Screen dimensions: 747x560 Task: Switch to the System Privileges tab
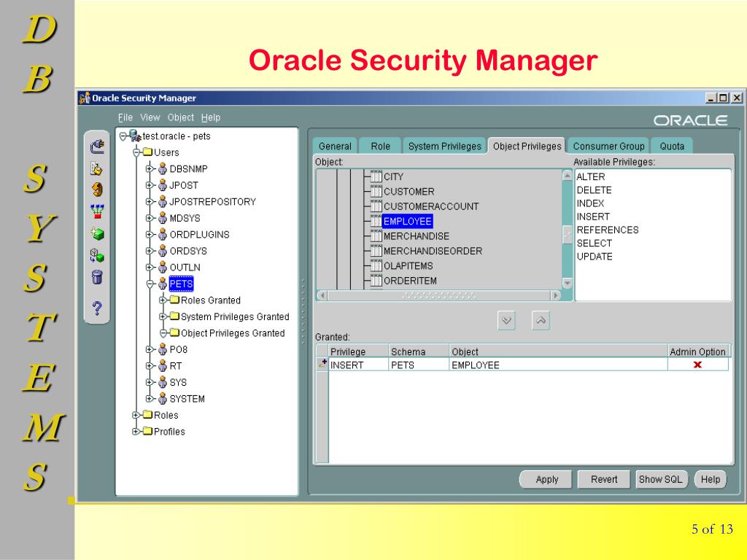pyautogui.click(x=445, y=146)
